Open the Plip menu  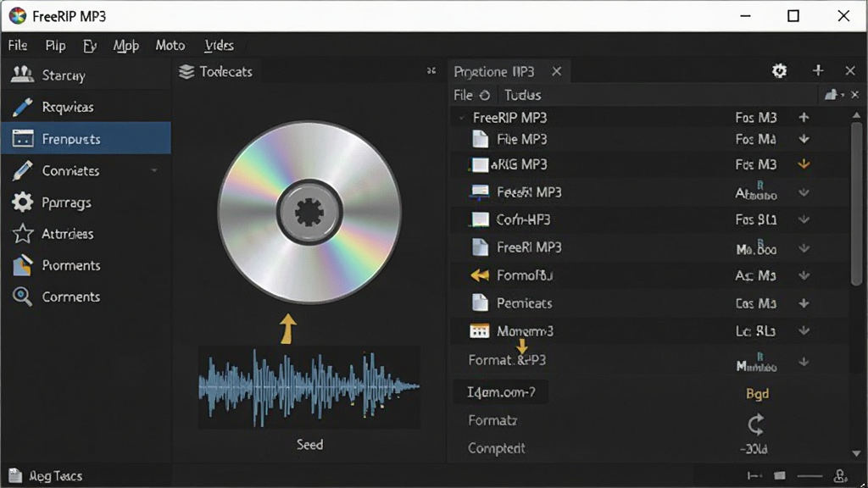(55, 46)
